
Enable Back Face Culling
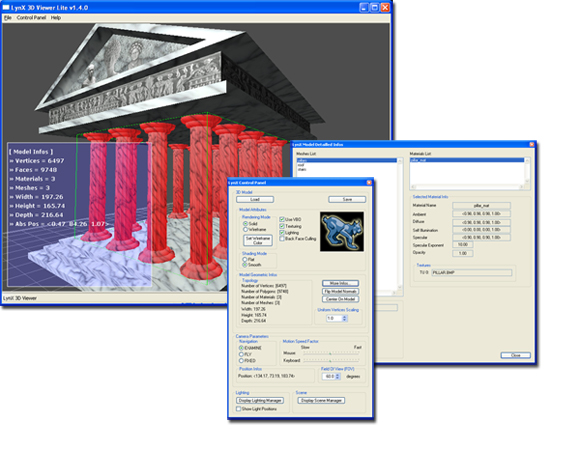coord(282,239)
